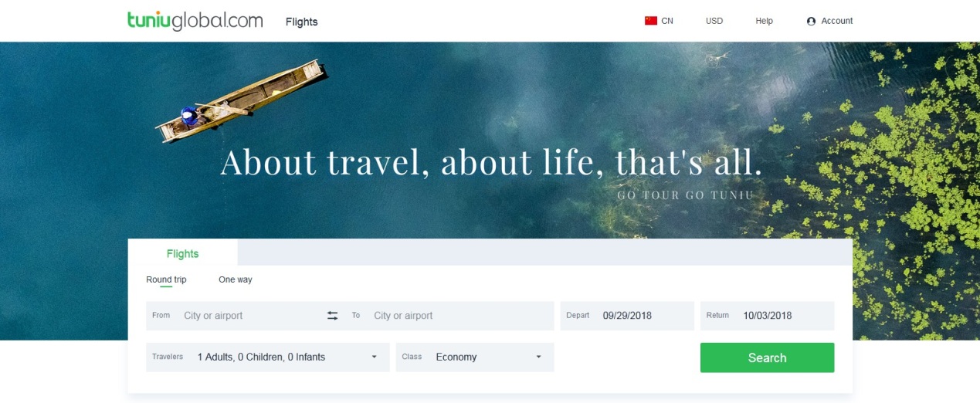This screenshot has width=980, height=403.
Task: Click the tuniuglobal.com logo
Action: coord(195,21)
